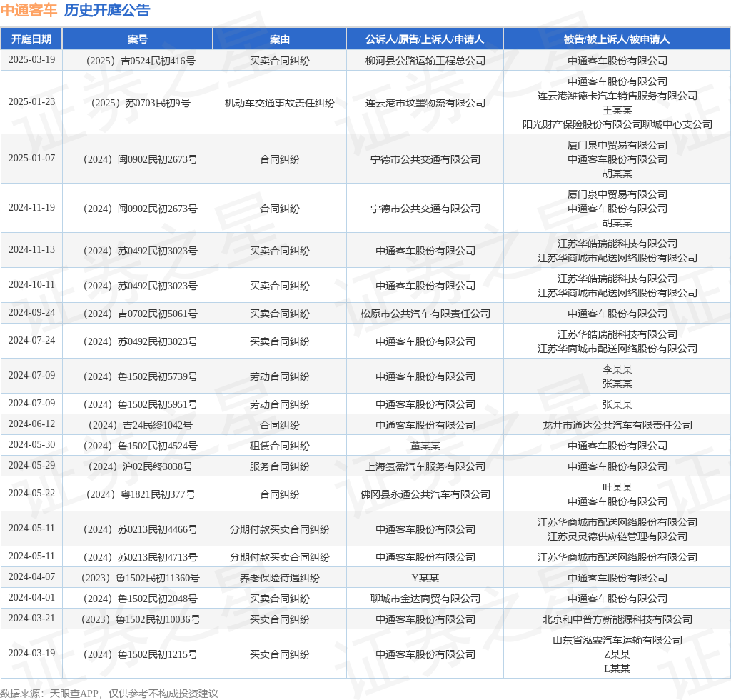731x700 pixels.
Task: Select date cell 2024-05-29
Action: (x=31, y=466)
